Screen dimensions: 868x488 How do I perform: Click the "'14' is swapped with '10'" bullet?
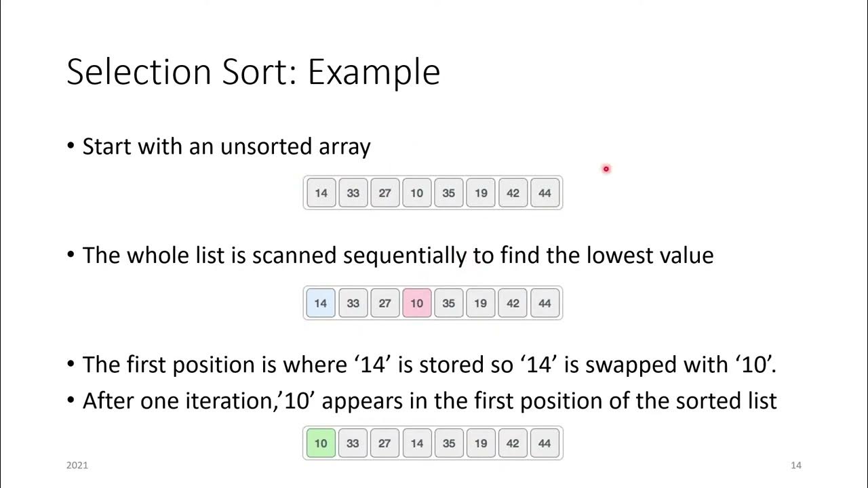click(x=429, y=365)
